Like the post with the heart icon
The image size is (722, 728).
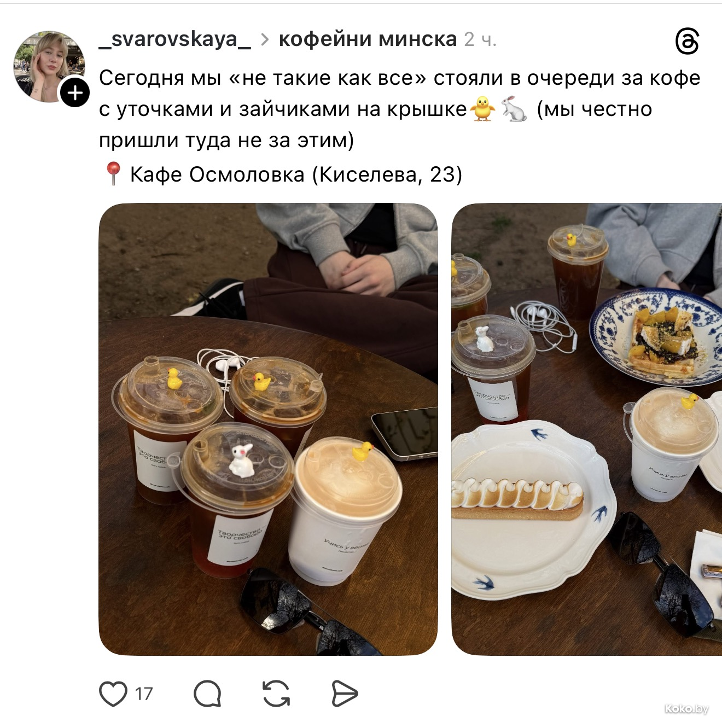tap(113, 694)
